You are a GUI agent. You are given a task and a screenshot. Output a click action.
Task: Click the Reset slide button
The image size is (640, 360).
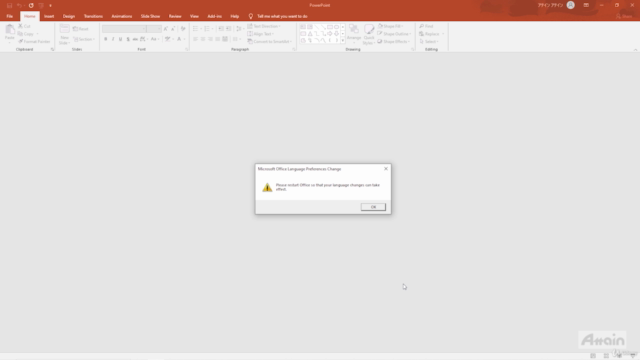81,29
